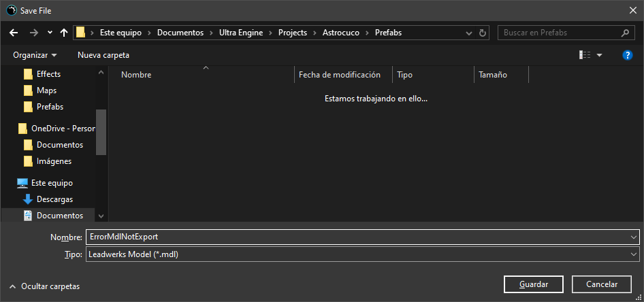Click the forward navigation arrow
The width and height of the screenshot is (644, 302).
(x=33, y=33)
